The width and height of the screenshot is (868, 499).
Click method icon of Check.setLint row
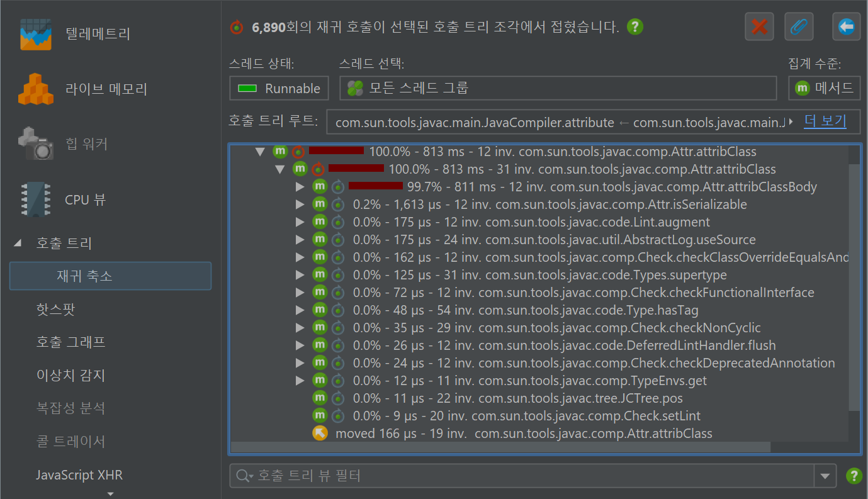pos(320,416)
